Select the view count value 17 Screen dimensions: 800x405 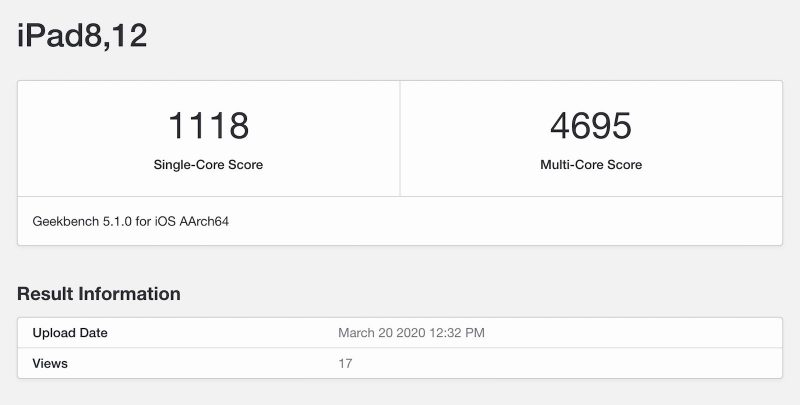pyautogui.click(x=345, y=363)
